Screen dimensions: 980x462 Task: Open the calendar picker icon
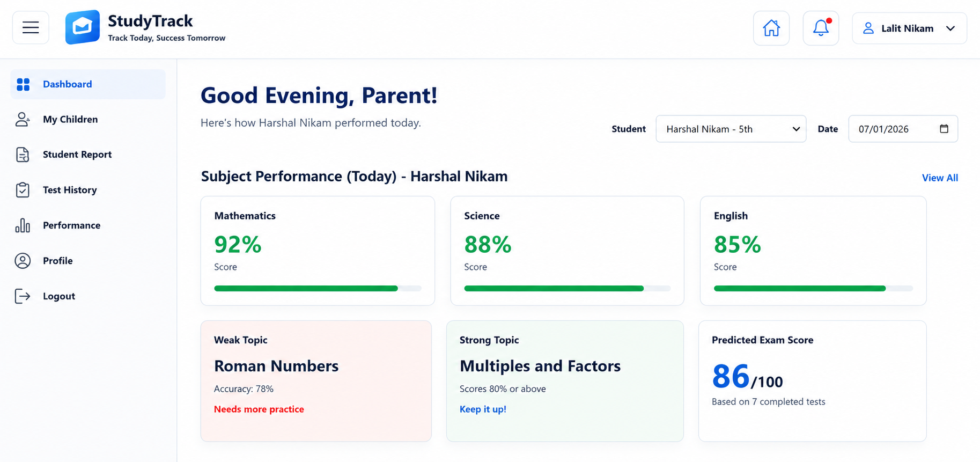944,129
